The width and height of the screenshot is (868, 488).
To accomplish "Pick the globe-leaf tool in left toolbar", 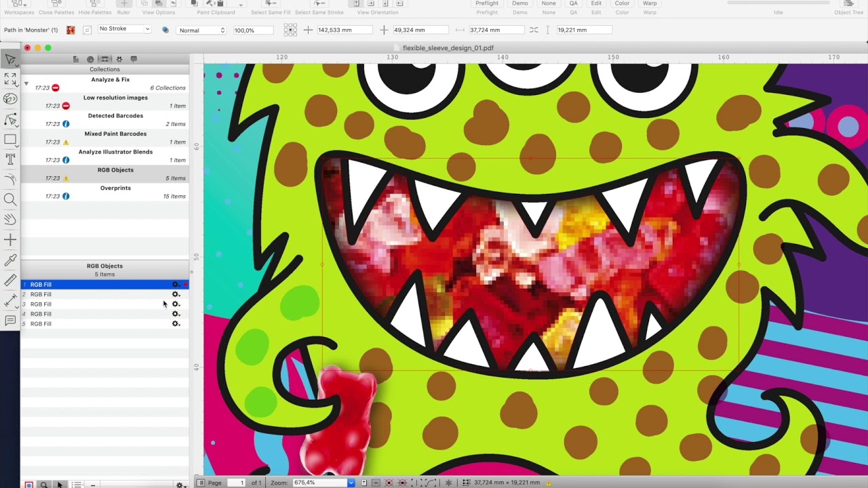I will tap(10, 99).
